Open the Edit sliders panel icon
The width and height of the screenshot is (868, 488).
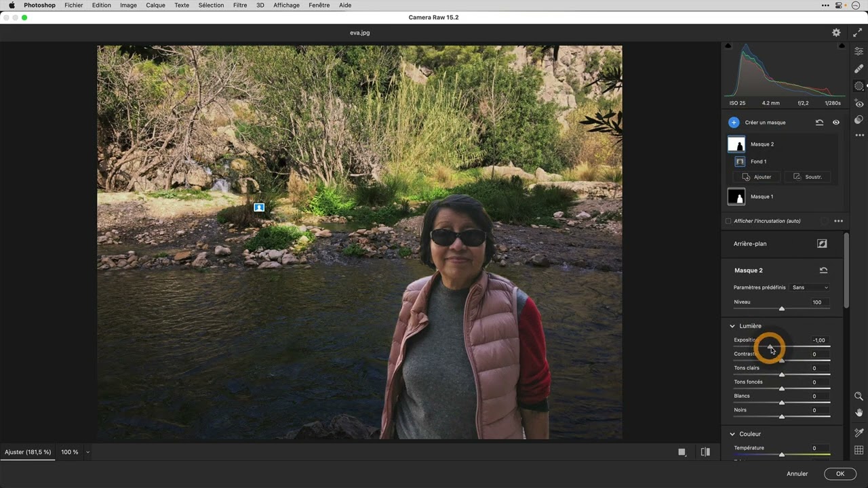(859, 52)
